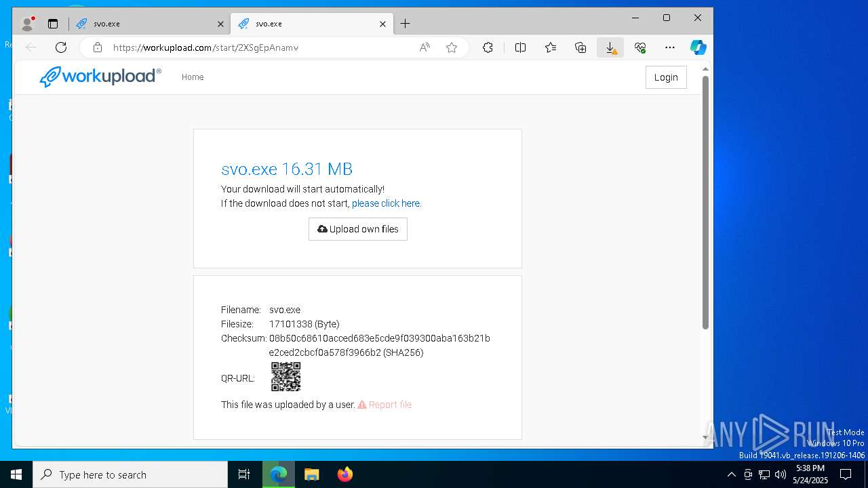
Task: Click the QR code image
Action: point(286,377)
